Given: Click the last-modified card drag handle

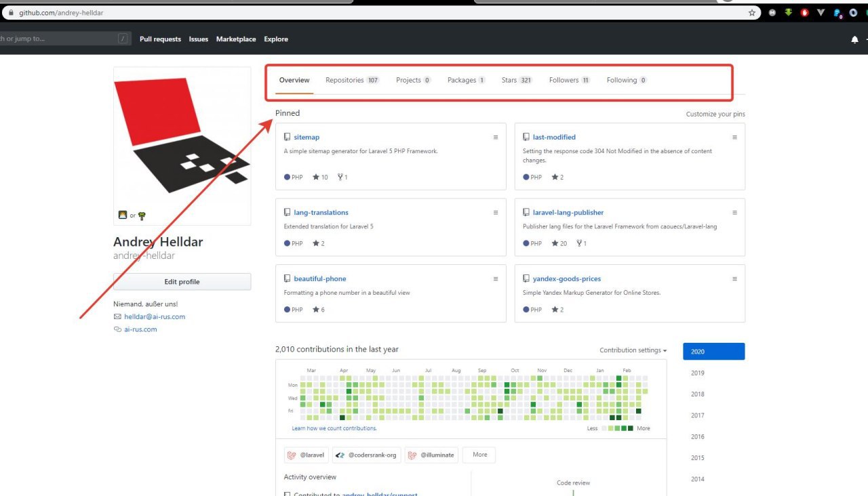Looking at the screenshot, I should [734, 137].
